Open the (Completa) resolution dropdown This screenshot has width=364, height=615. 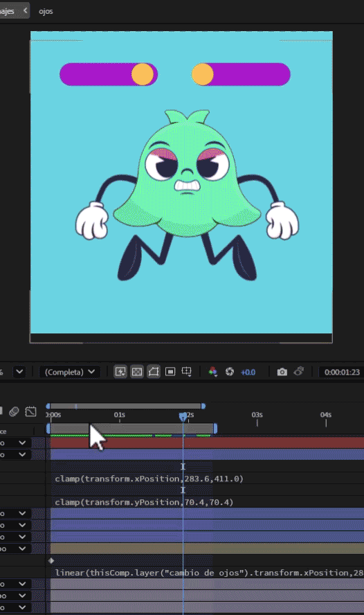70,372
